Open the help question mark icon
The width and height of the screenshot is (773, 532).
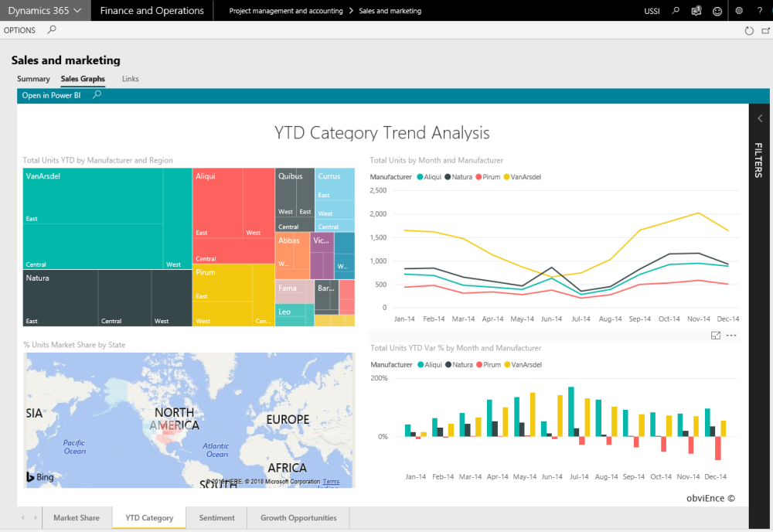pyautogui.click(x=760, y=10)
